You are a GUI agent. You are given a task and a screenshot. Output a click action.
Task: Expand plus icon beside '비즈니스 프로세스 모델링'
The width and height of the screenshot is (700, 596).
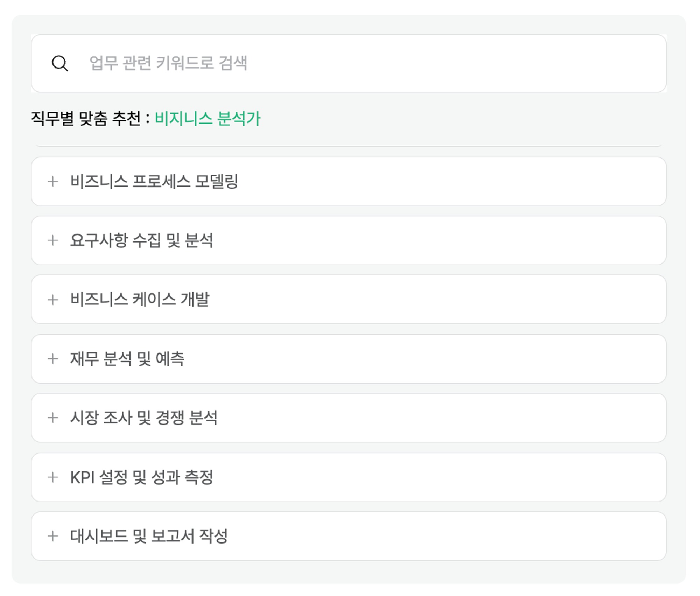point(53,181)
